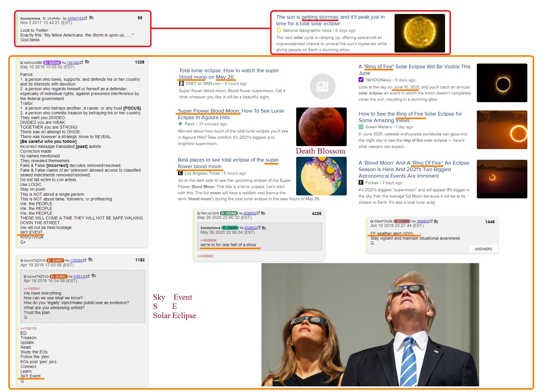Follow the >>9326604 reply reference
This screenshot has height=392, width=552.
pos(209,240)
